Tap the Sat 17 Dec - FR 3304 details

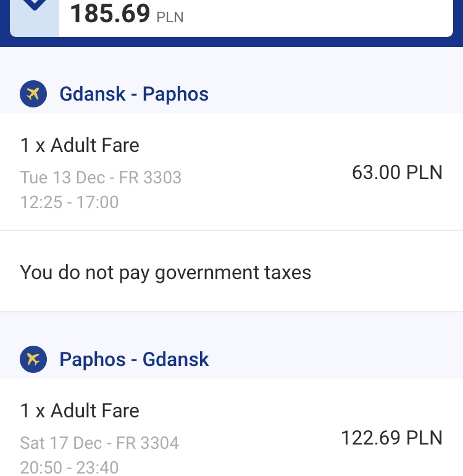(x=99, y=443)
